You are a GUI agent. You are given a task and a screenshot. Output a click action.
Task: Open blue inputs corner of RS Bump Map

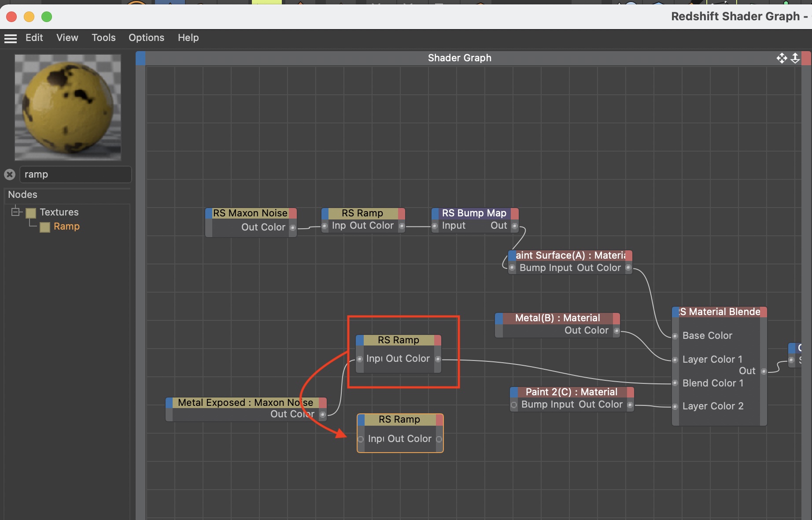tap(436, 213)
